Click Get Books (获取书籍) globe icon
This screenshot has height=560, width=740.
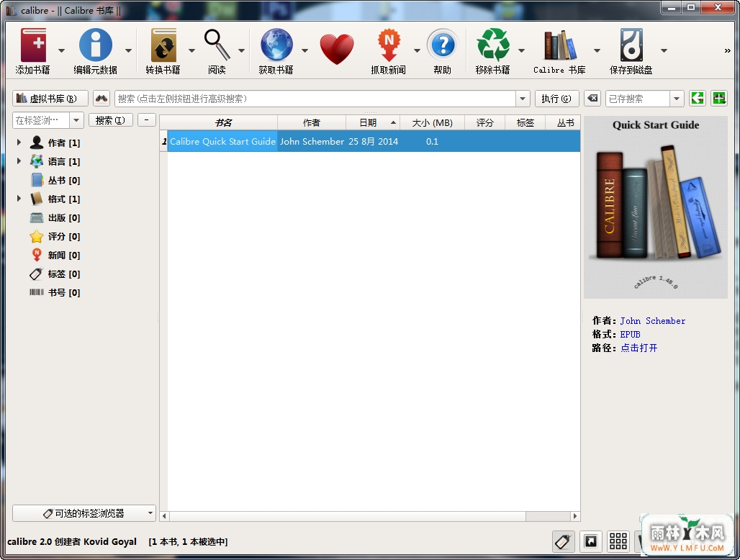(x=276, y=45)
